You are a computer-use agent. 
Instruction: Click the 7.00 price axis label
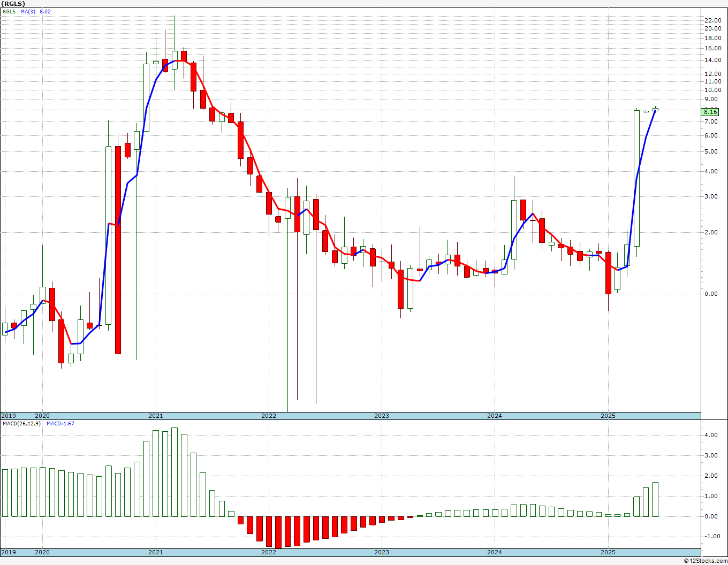pos(712,121)
